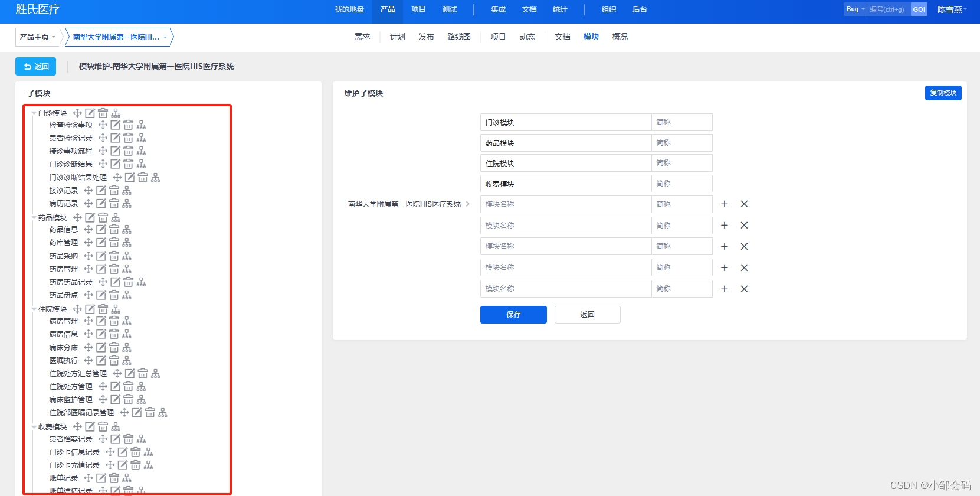Collapse the 收费模块 tree branch
This screenshot has height=496, width=980.
click(34, 427)
